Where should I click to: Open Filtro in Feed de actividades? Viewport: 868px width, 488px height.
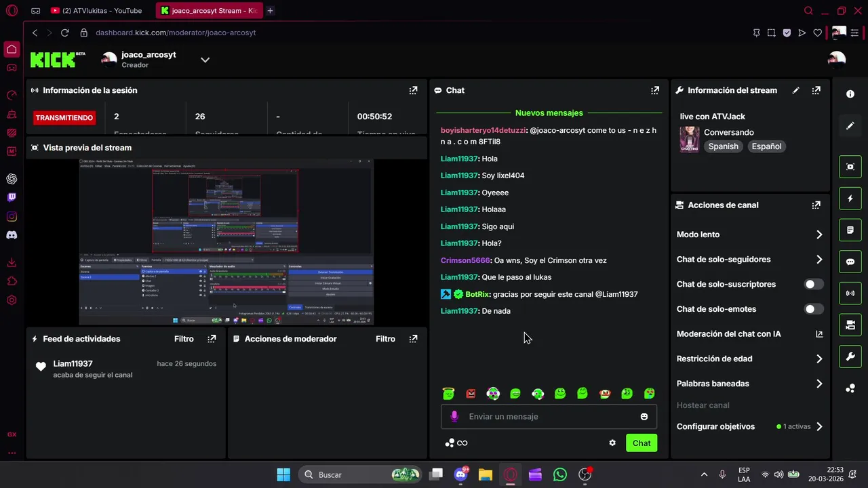(x=184, y=339)
